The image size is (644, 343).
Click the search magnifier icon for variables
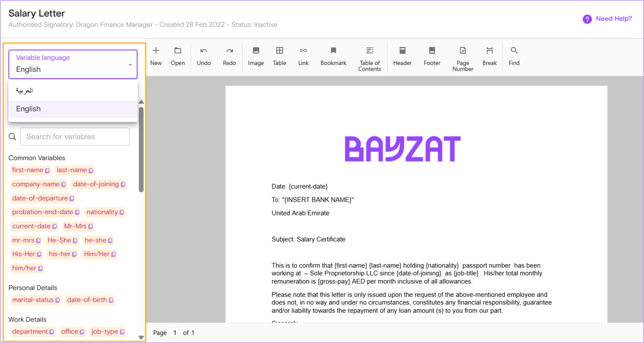12,137
